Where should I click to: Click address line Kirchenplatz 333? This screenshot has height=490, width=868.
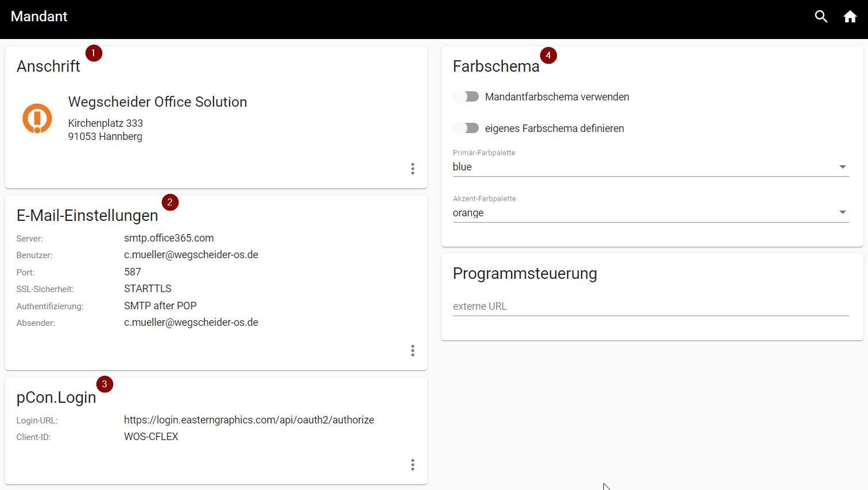pyautogui.click(x=106, y=123)
